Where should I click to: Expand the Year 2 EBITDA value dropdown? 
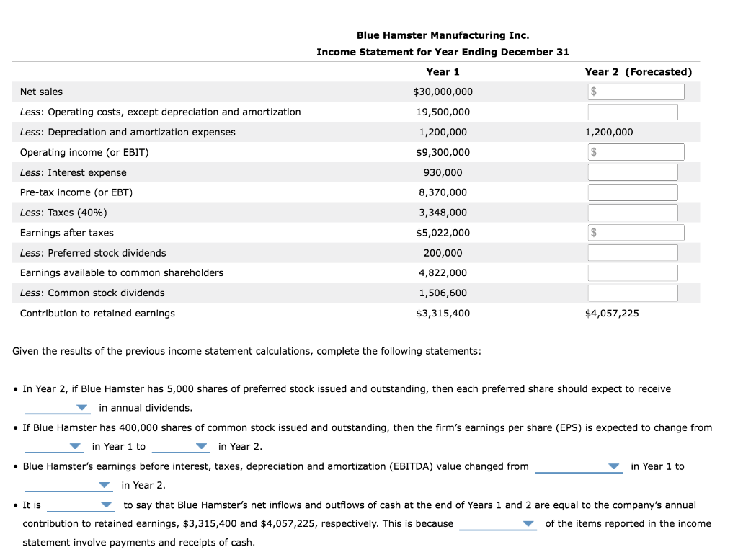pyautogui.click(x=68, y=485)
